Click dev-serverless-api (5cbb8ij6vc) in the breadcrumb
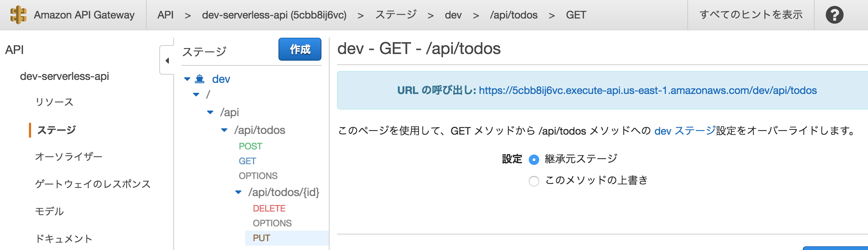 tap(274, 15)
